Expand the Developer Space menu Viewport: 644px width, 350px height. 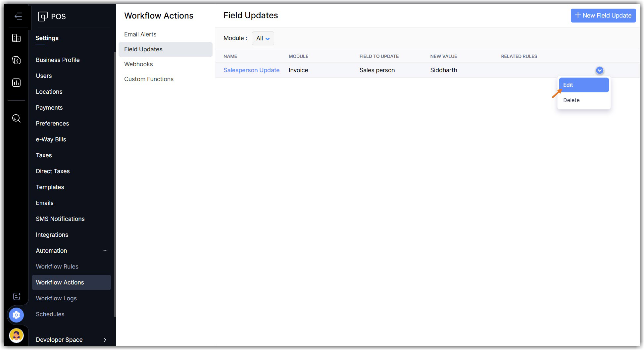105,340
